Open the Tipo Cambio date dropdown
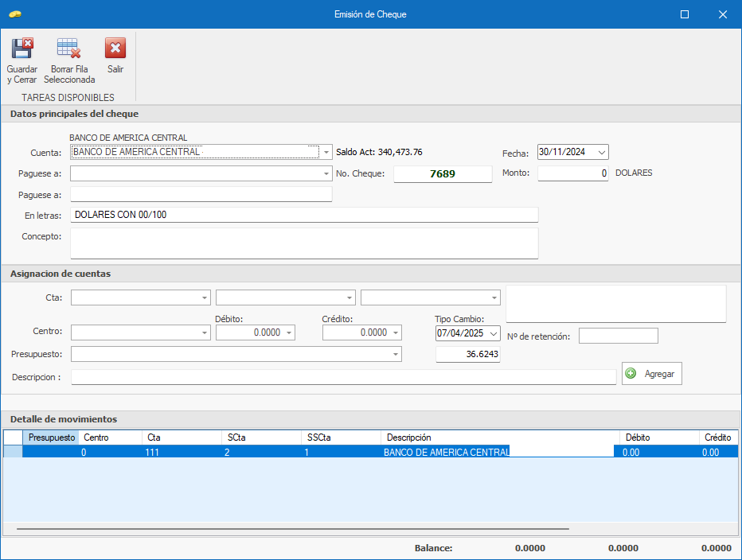The image size is (742, 560). (493, 333)
